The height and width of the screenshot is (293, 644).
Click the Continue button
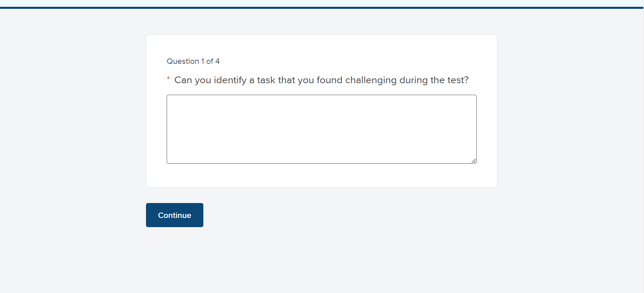174,215
